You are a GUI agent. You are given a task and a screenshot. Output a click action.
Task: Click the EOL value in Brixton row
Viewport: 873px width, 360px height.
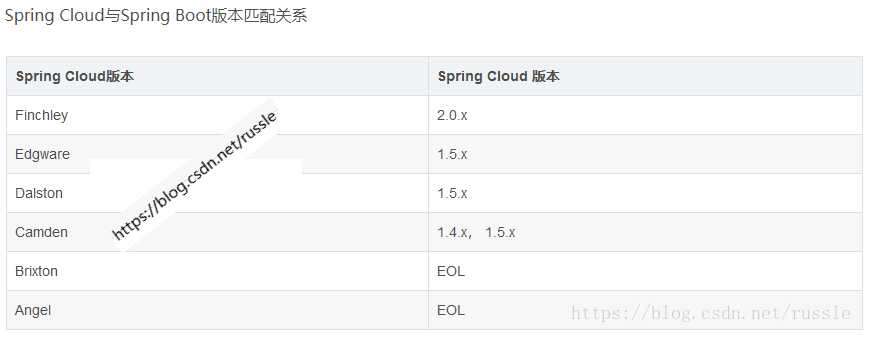click(451, 271)
